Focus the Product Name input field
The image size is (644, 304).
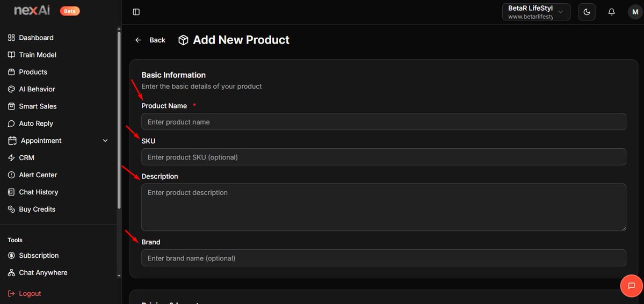click(383, 121)
